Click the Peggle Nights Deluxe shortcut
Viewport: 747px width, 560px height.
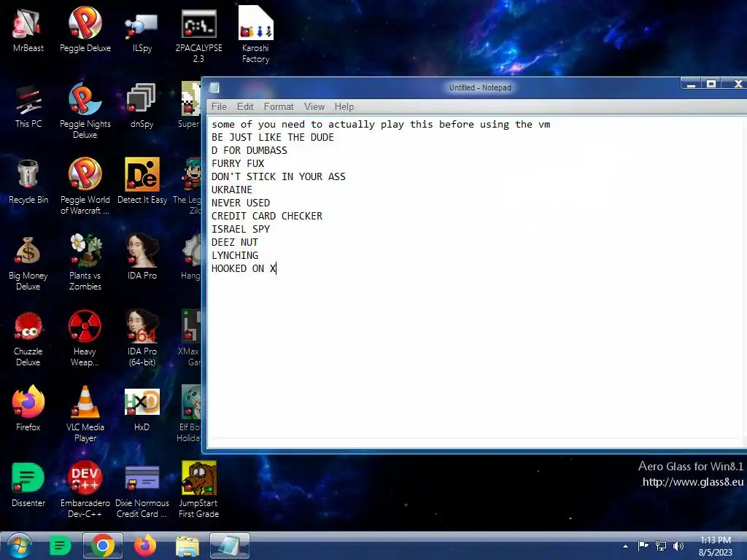tap(85, 111)
